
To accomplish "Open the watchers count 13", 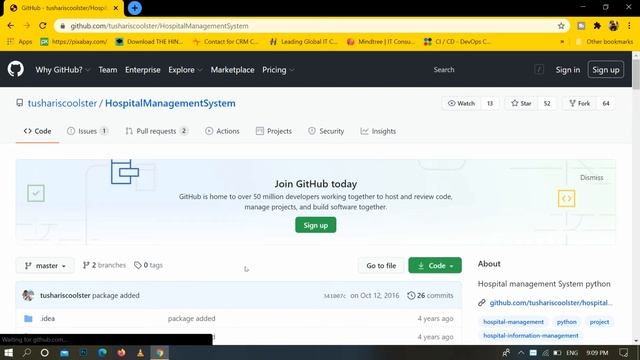I will coord(490,103).
